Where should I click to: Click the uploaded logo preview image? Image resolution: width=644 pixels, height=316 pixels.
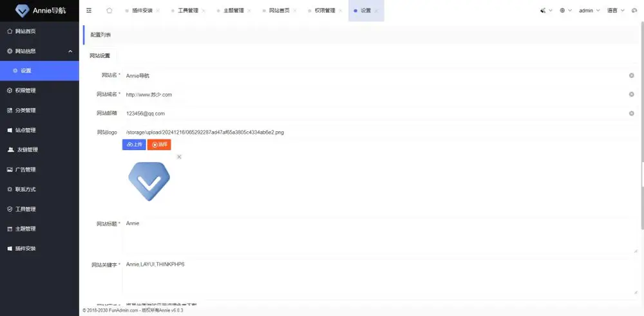(149, 181)
